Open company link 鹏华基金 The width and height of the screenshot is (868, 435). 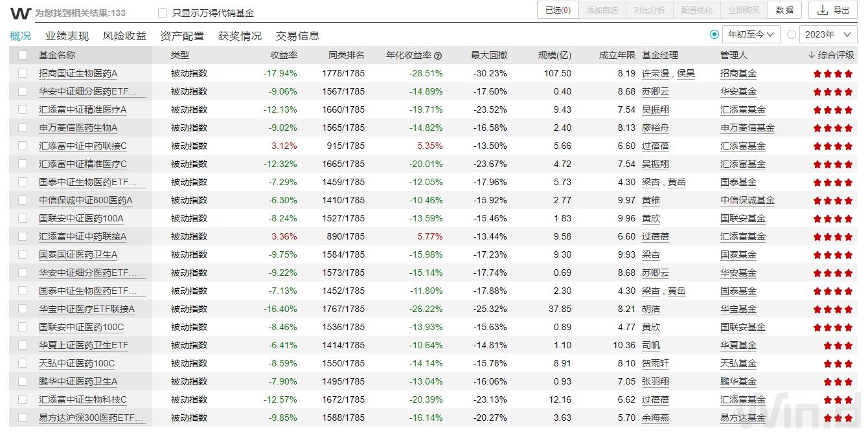coord(738,382)
